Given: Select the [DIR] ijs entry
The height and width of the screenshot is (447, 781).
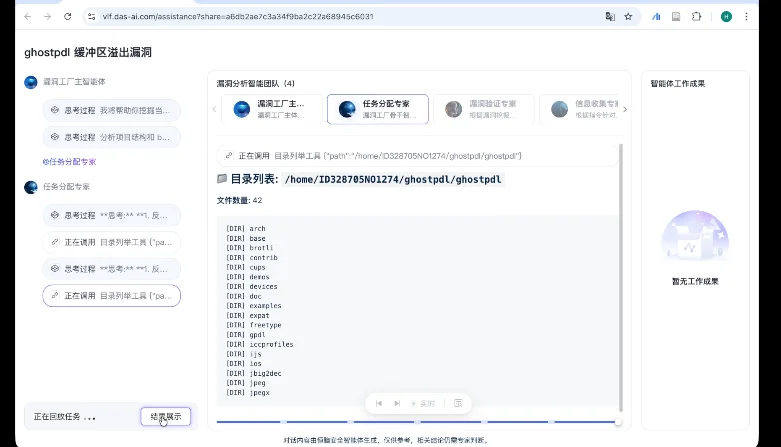Looking at the screenshot, I should pos(244,354).
